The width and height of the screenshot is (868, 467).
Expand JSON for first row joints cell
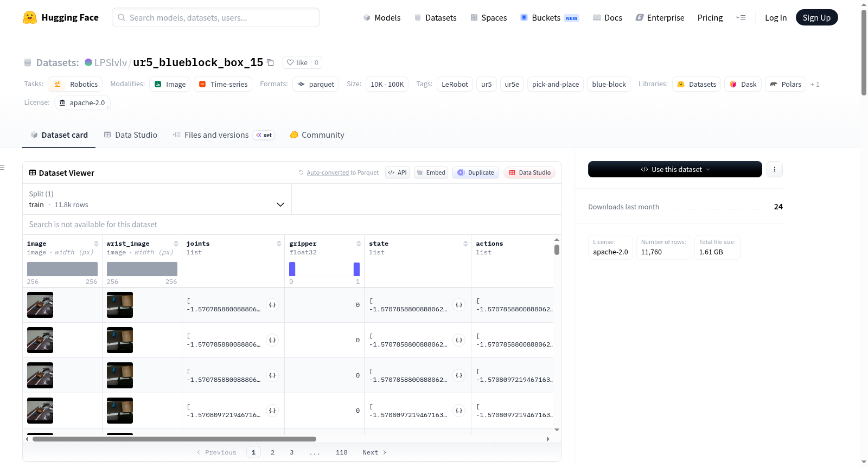[x=272, y=305]
